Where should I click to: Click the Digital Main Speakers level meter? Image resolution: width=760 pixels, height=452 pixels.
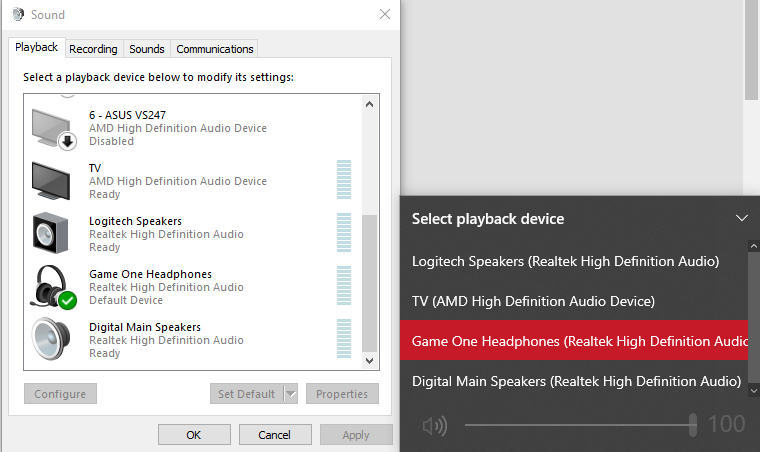click(x=344, y=339)
